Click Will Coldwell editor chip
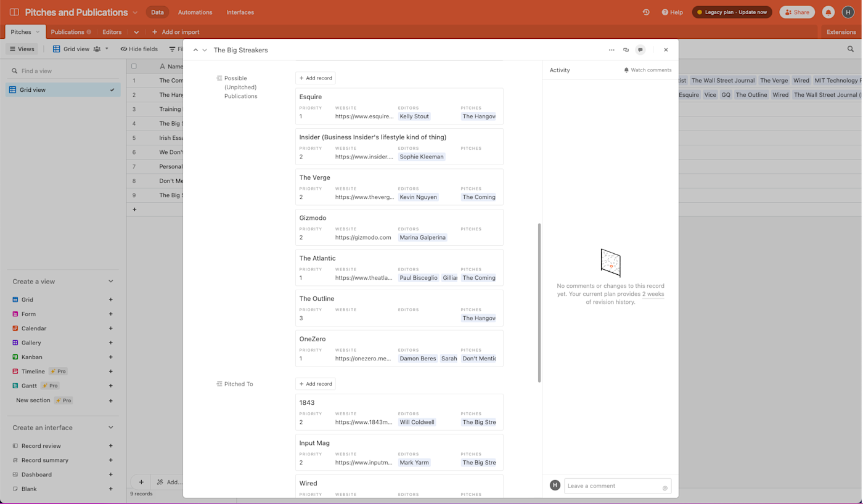This screenshot has width=863, height=504. [x=417, y=422]
